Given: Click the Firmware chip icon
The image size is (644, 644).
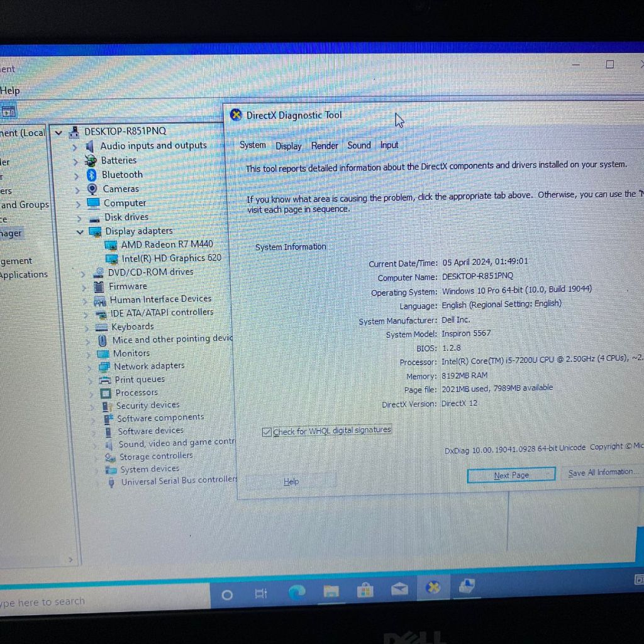Looking at the screenshot, I should [99, 286].
